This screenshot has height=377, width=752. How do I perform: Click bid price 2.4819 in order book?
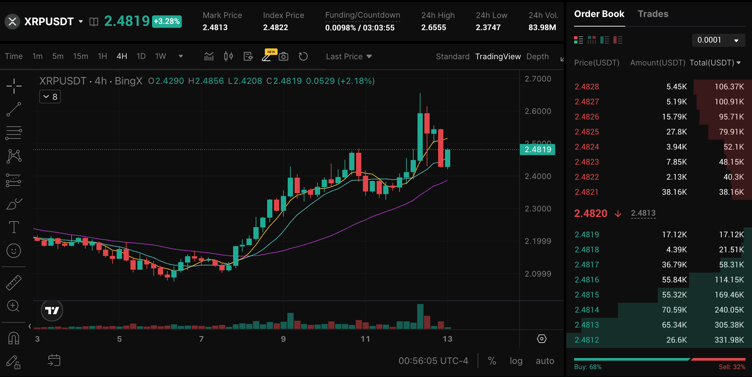pos(587,235)
